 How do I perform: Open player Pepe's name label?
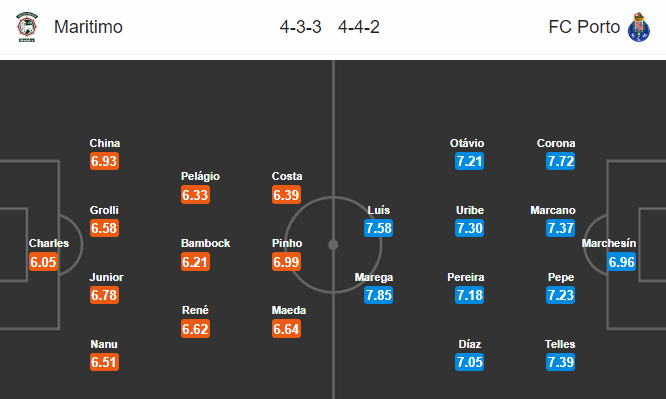[x=561, y=277]
